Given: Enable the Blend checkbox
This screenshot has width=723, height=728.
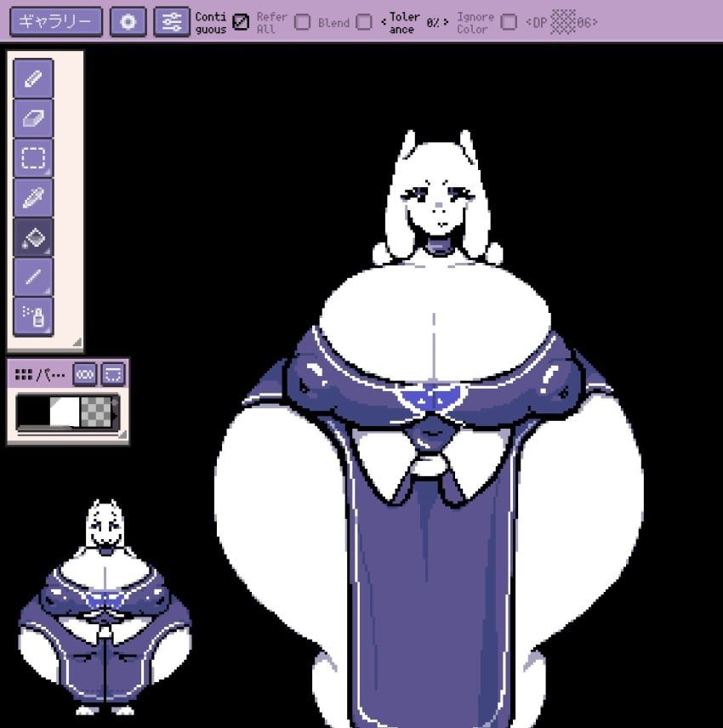Looking at the screenshot, I should click(363, 22).
